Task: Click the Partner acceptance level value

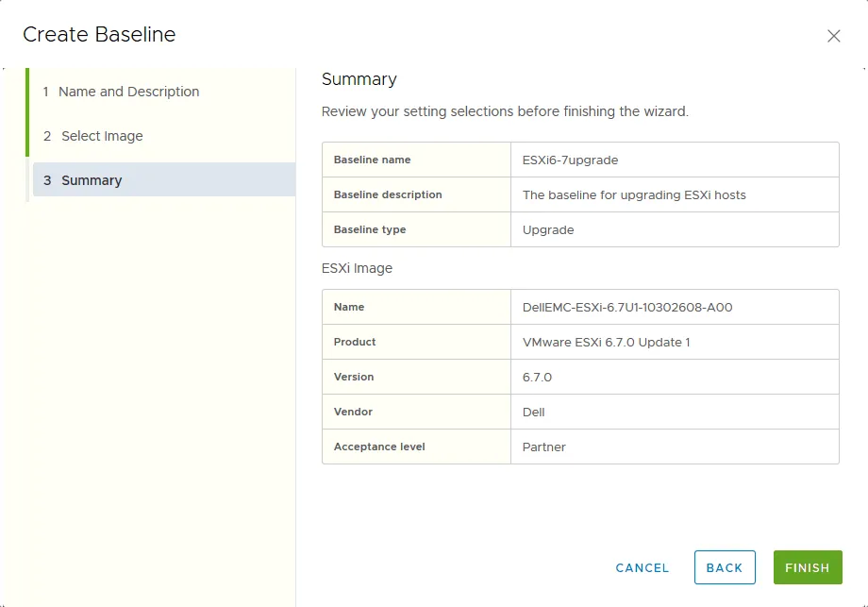Action: pyautogui.click(x=544, y=447)
